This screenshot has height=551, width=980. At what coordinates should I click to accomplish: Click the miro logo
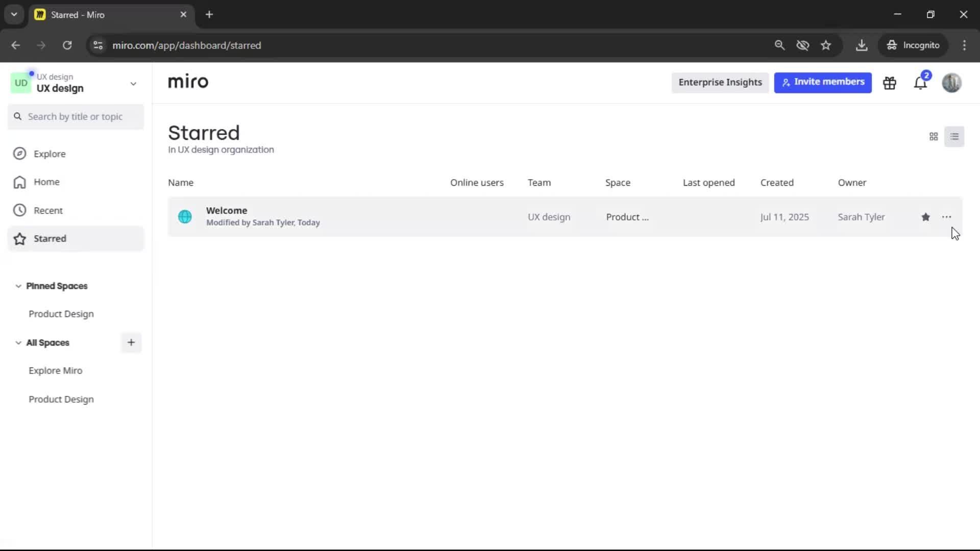click(x=188, y=82)
